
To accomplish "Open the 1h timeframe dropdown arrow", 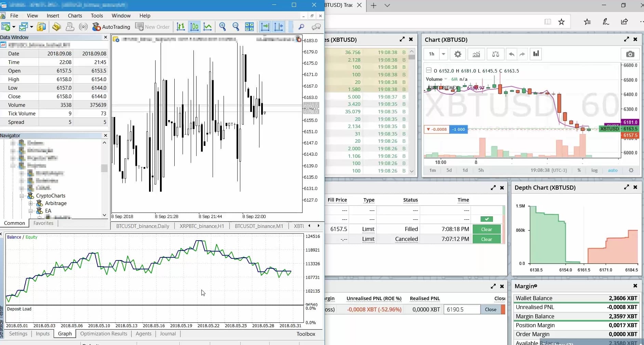I will [x=443, y=54].
